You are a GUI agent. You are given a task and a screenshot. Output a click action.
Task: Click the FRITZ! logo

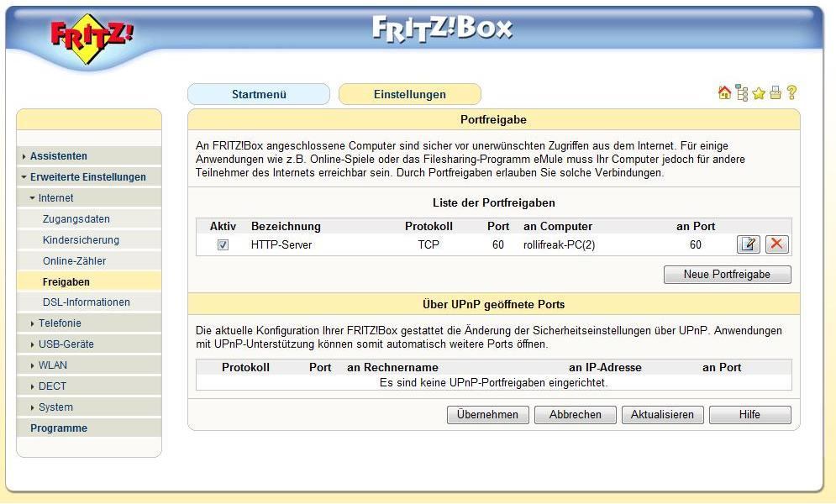pos(92,39)
